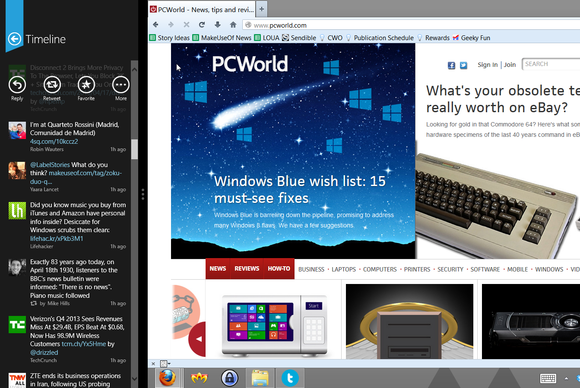Image resolution: width=580 pixels, height=388 pixels.
Task: Click the snap view divider handle
Action: [x=143, y=194]
